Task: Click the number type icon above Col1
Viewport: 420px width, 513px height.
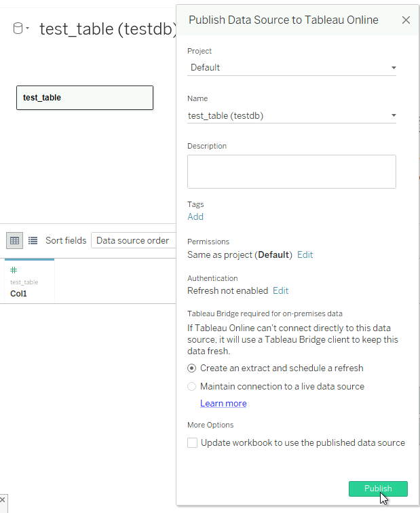Action: (14, 270)
